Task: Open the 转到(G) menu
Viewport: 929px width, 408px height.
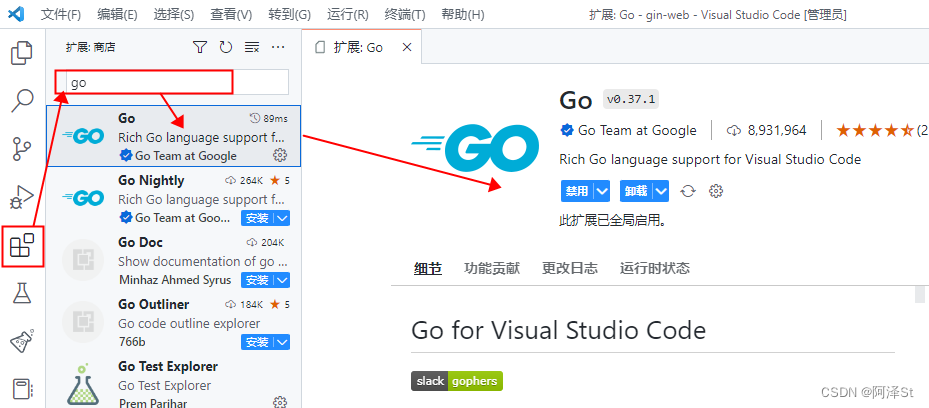Action: 289,15
